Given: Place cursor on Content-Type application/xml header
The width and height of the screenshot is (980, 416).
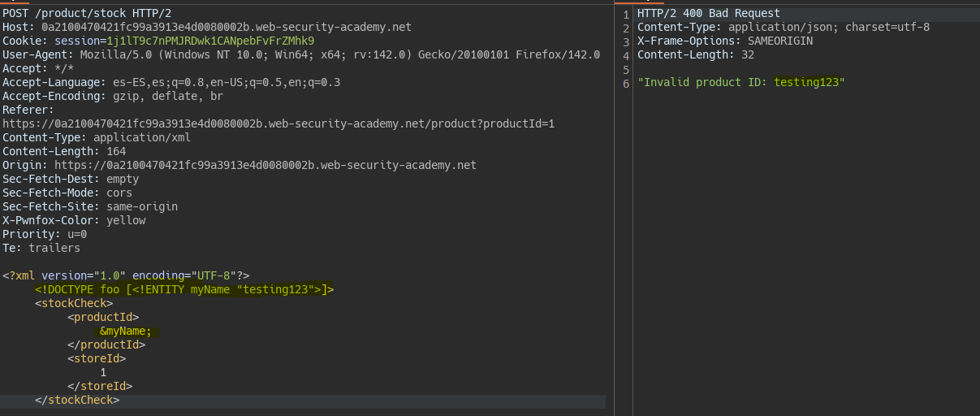Looking at the screenshot, I should tap(97, 137).
